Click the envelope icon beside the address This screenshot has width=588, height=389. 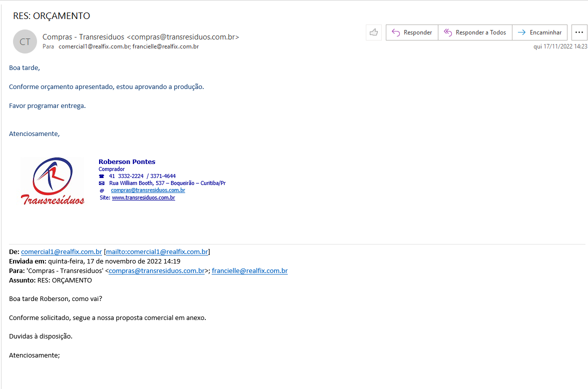(x=102, y=183)
